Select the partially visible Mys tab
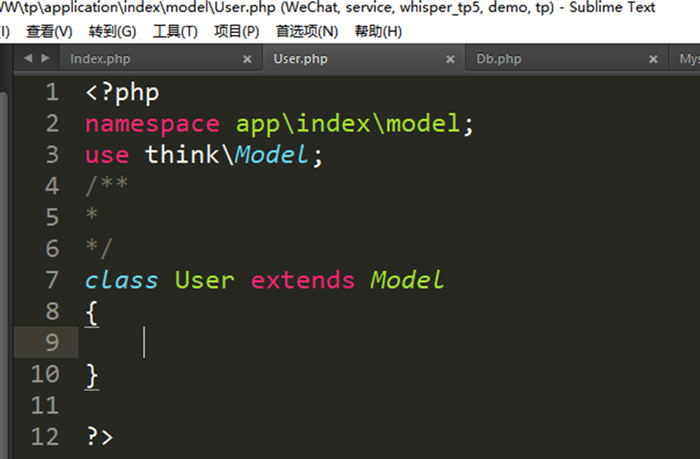The height and width of the screenshot is (459, 700). pos(688,59)
